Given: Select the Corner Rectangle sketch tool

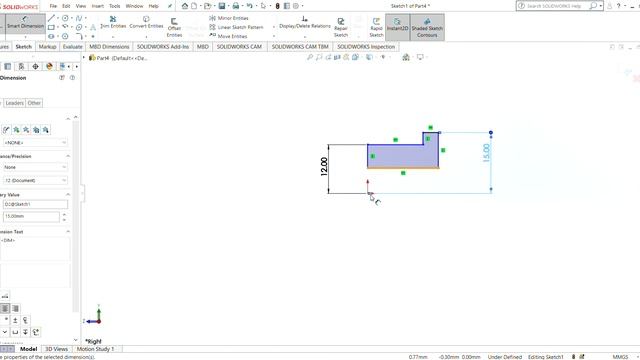Looking at the screenshot, I should tap(51, 27).
